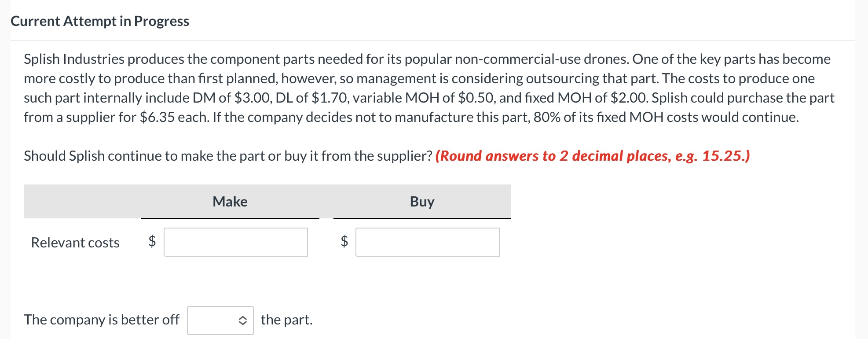
Task: Open the 'better off' make-or-buy dropdown
Action: pos(220,321)
